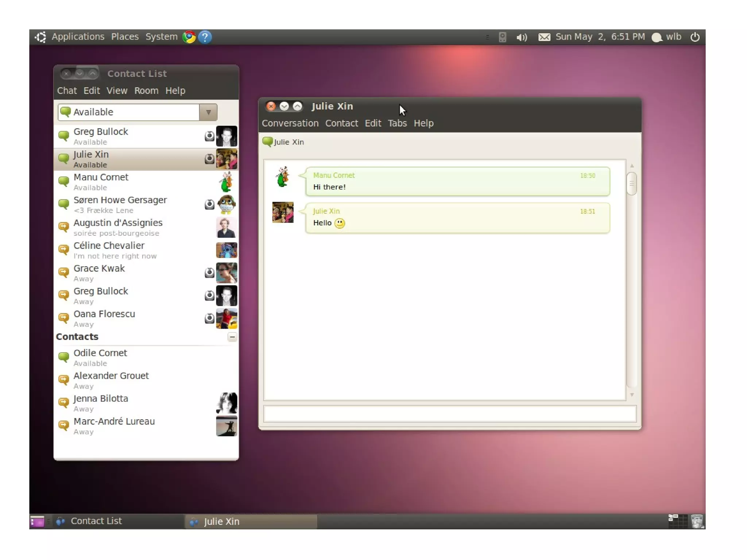Click Oana Florescu's webcam icon

click(x=209, y=318)
